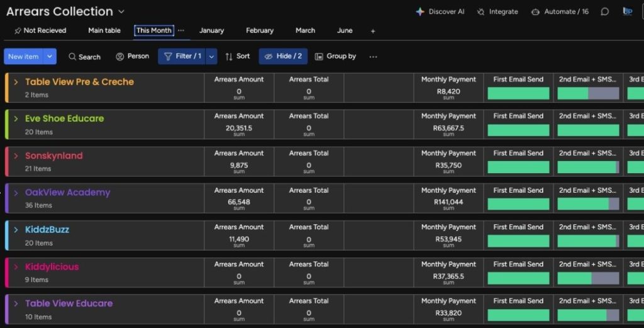This screenshot has width=644, height=328.
Task: Open the Integrate plug icon
Action: coord(481,11)
